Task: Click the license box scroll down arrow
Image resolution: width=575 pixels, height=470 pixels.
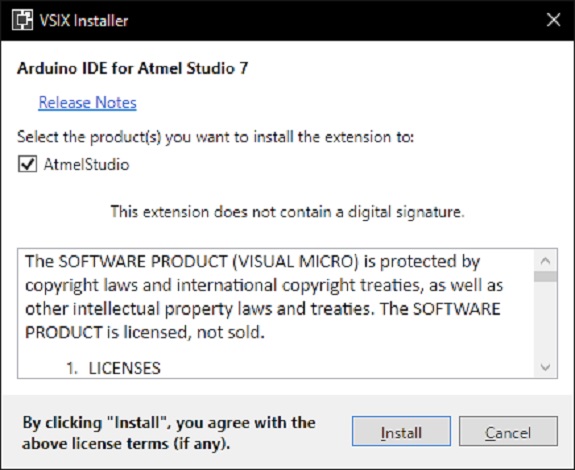Action: coord(545,367)
